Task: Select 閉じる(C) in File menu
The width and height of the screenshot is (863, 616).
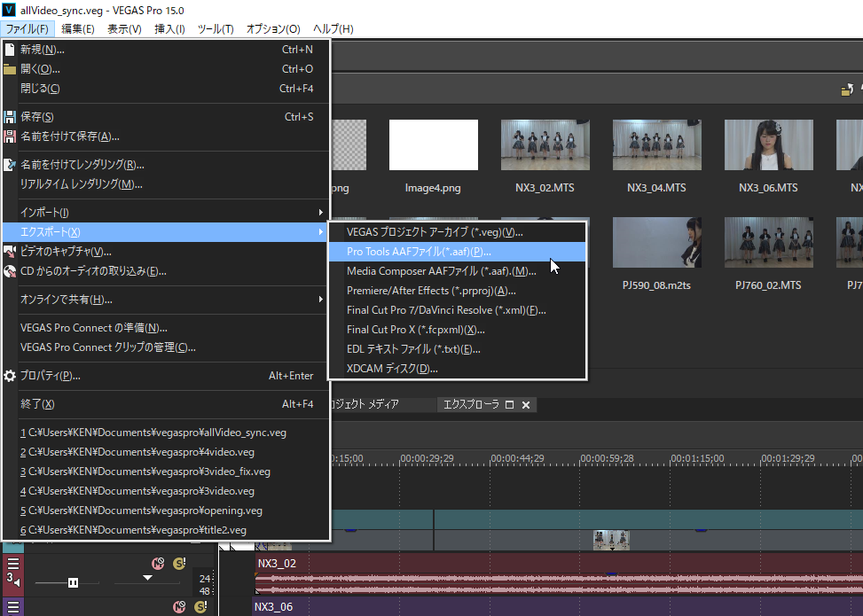Action: pos(166,89)
